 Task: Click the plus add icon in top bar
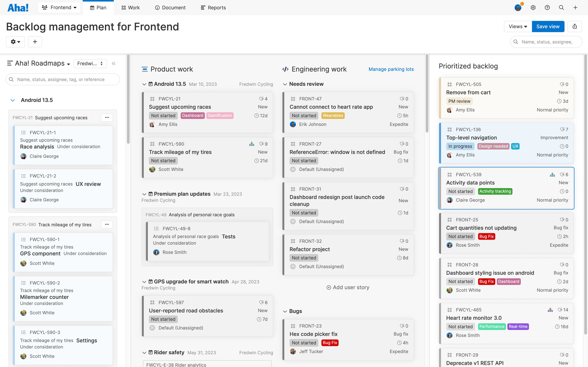575,7
